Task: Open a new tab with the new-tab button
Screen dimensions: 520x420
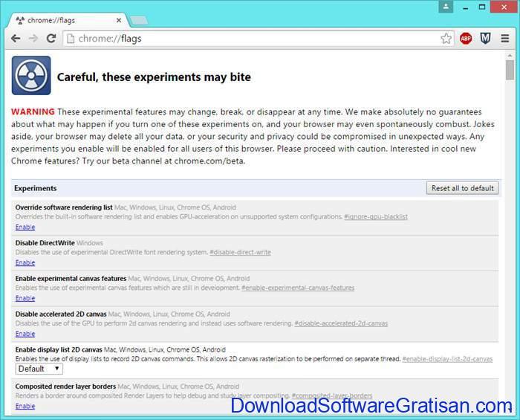Action: point(139,21)
